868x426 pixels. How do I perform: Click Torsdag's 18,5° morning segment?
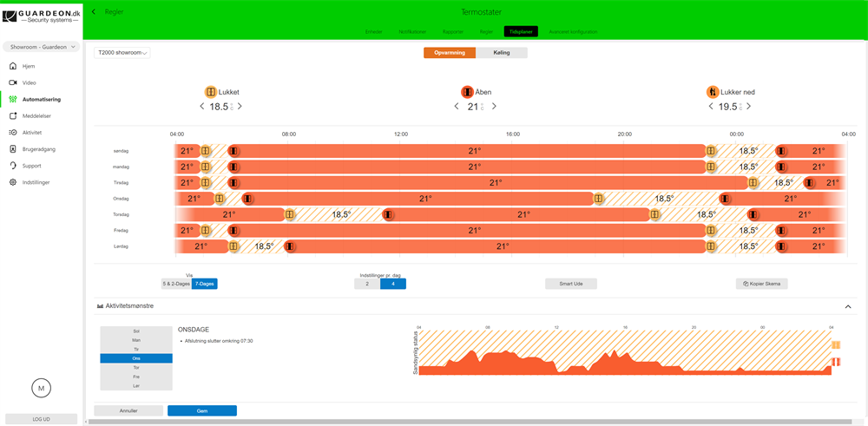[x=341, y=214]
